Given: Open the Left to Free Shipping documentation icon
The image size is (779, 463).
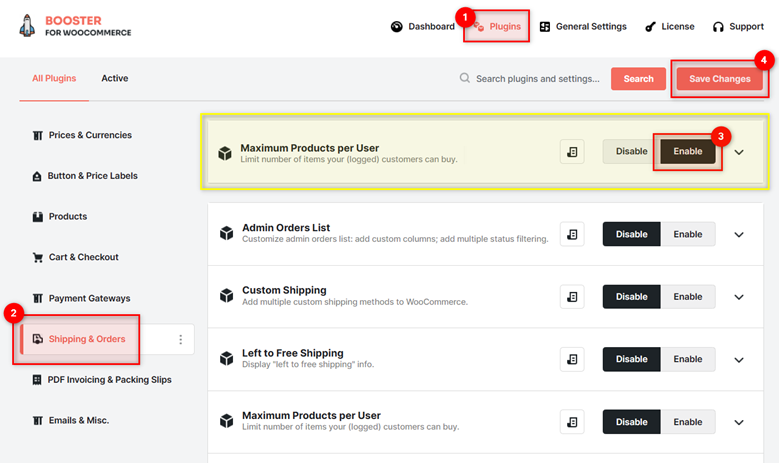Looking at the screenshot, I should click(572, 359).
